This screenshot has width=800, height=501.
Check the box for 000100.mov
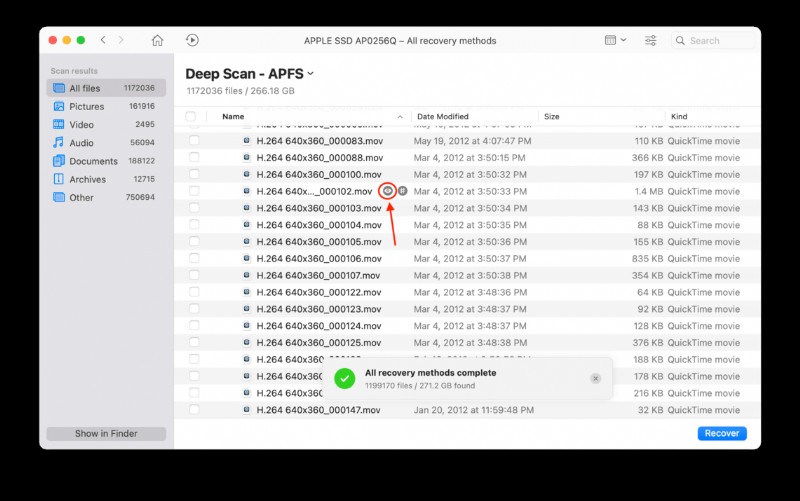(x=194, y=174)
